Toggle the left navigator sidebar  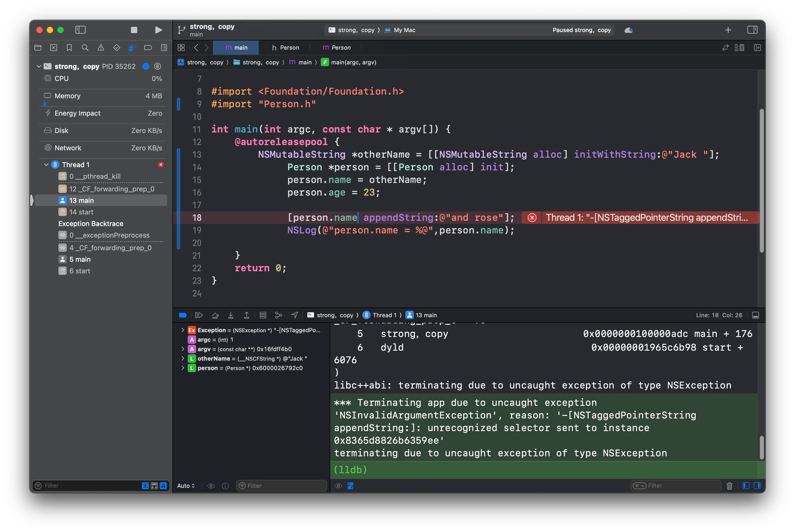click(80, 30)
